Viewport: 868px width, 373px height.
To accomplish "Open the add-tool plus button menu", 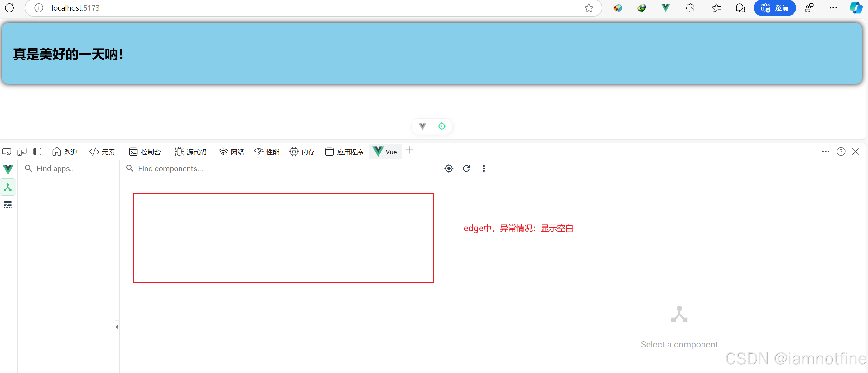I will point(409,150).
